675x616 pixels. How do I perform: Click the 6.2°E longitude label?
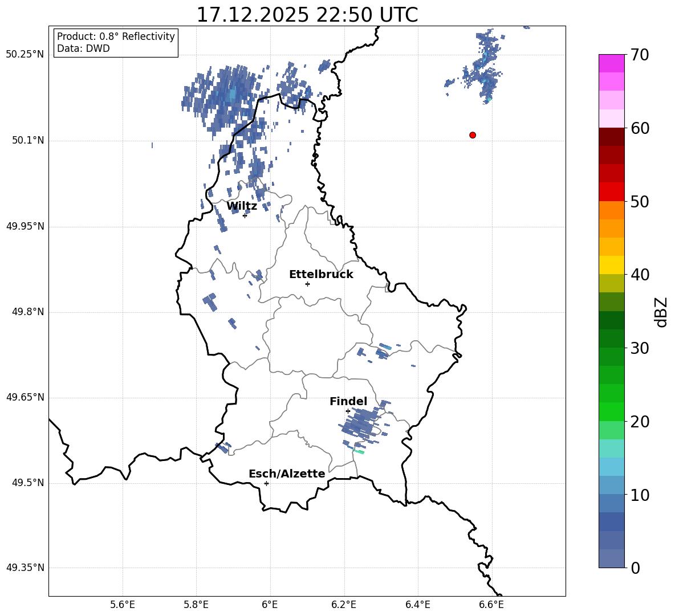tap(344, 605)
